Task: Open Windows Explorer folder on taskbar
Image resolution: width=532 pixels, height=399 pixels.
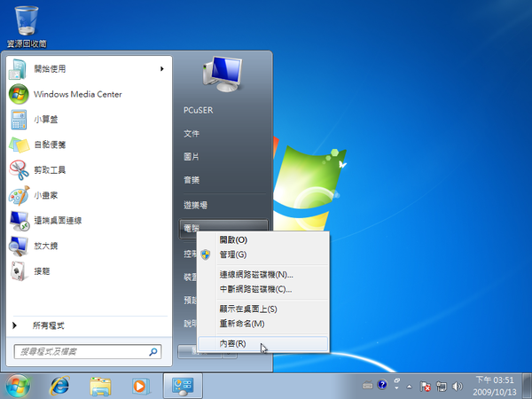Action: tap(100, 387)
